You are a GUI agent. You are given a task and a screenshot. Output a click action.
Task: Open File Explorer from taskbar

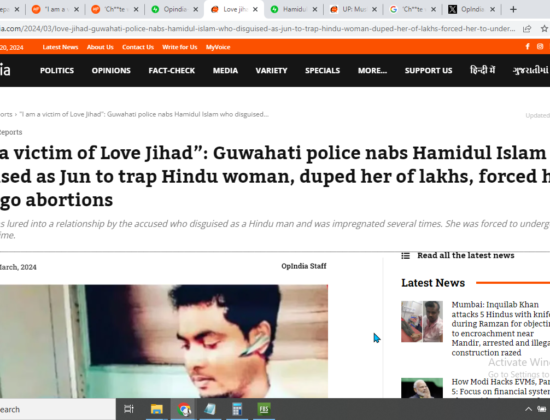pos(156,409)
